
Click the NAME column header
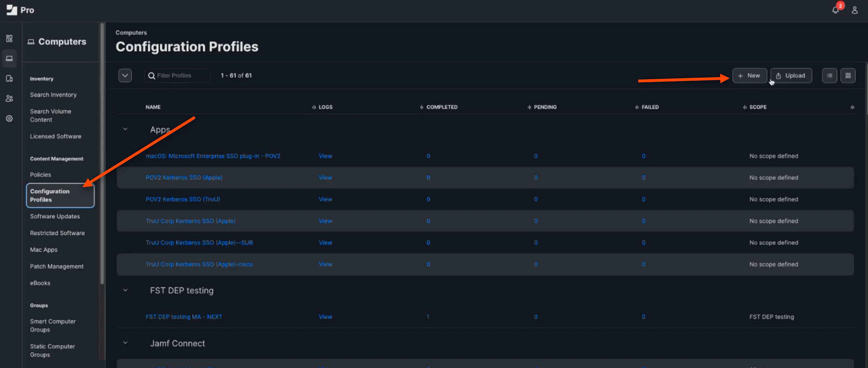[x=153, y=107]
